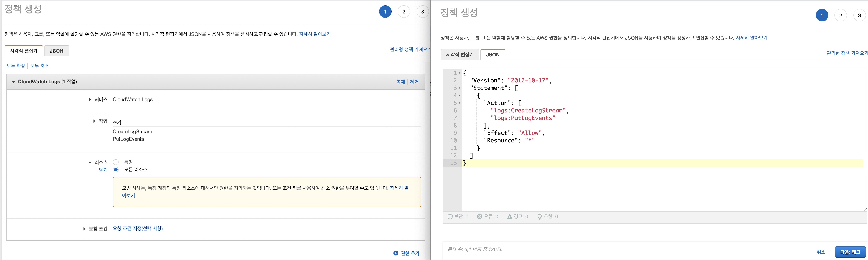Go to step 2 circle in left wizard
This screenshot has width=868, height=260.
click(404, 12)
